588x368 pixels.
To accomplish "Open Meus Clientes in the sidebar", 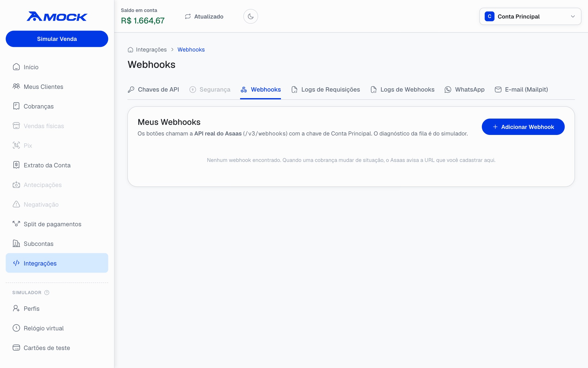I will pos(57,87).
